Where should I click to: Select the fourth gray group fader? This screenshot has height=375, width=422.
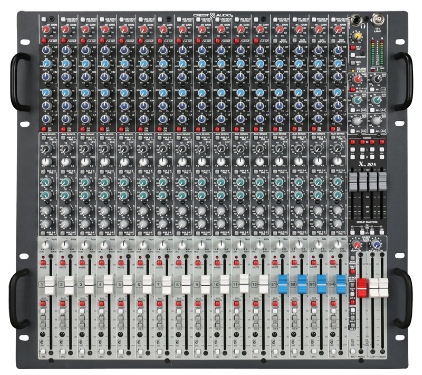pyautogui.click(x=382, y=181)
